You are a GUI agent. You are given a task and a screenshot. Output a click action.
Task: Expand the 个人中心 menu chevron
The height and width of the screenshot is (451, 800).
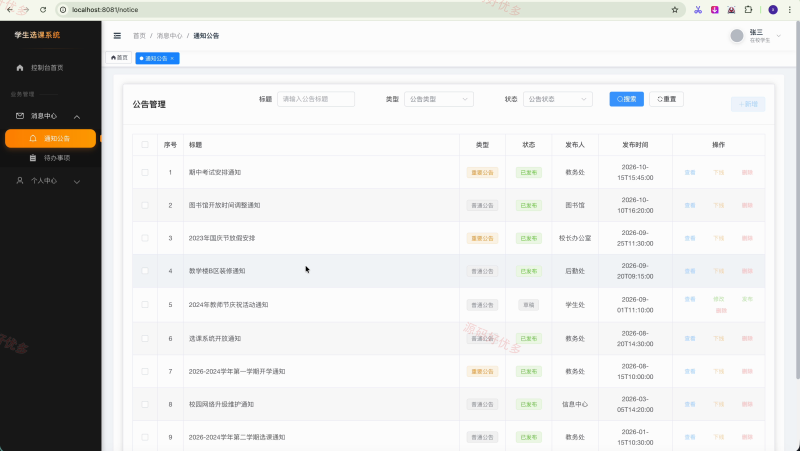point(77,181)
